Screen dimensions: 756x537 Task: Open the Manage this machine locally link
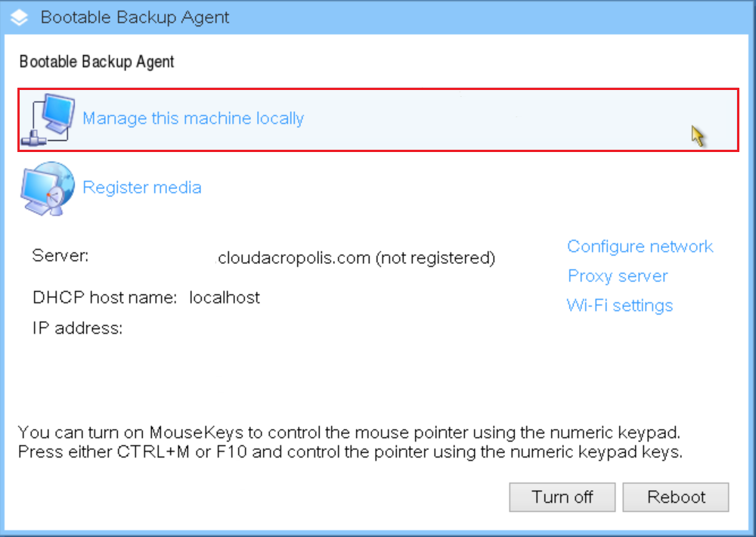pos(193,118)
